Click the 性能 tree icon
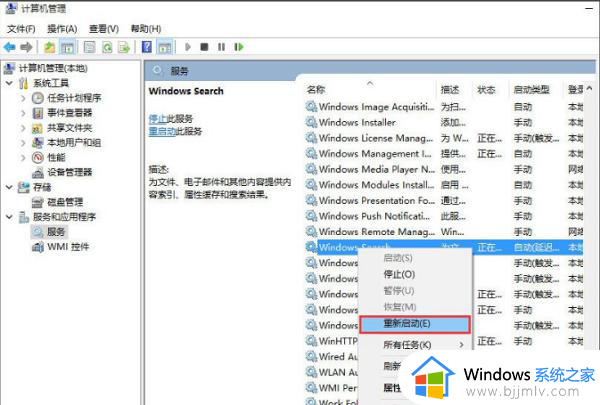Screen dimensions: 600x405 point(38,157)
